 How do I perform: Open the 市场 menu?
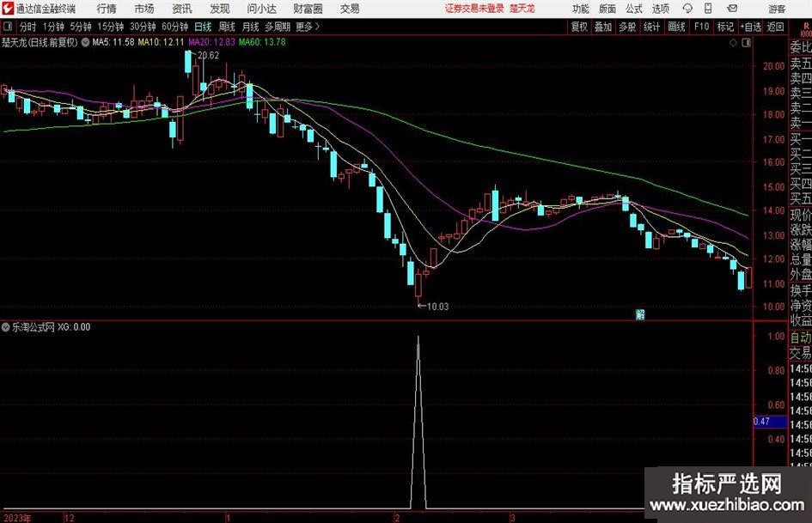[x=144, y=9]
